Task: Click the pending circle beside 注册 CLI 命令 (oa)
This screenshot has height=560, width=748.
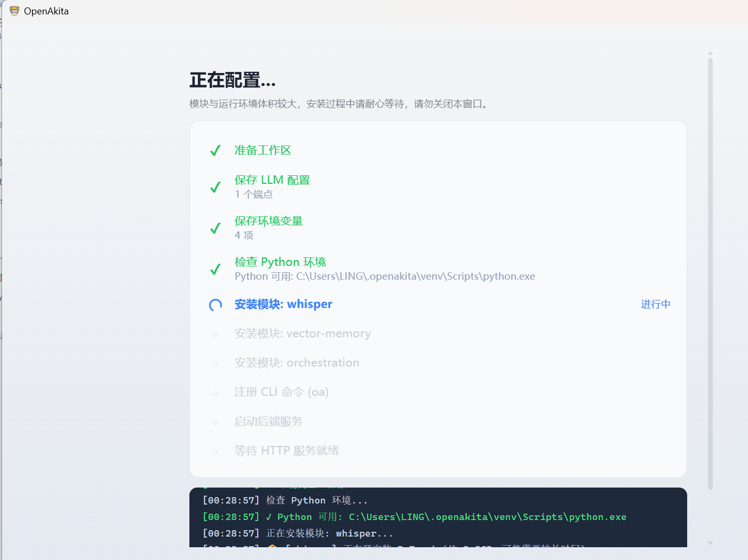Action: [x=216, y=392]
